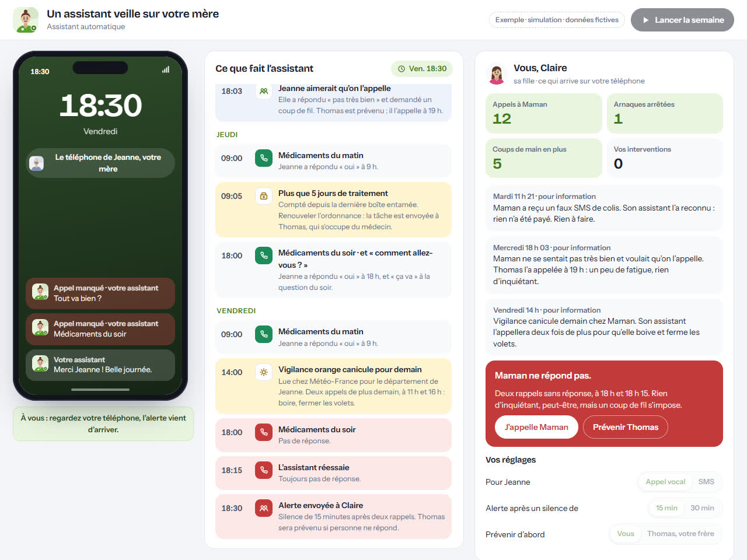Click assistant avatar in 'Tout va bien ?' notification

point(40,292)
